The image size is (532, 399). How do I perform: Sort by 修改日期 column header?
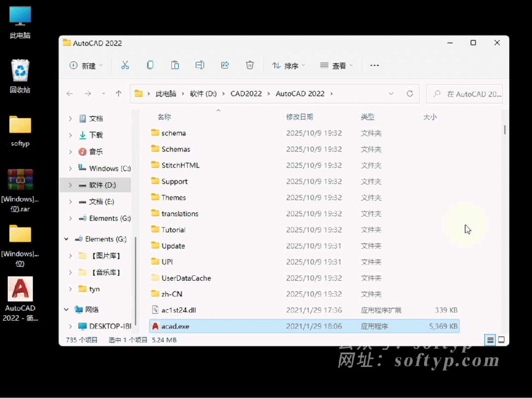[x=299, y=117]
